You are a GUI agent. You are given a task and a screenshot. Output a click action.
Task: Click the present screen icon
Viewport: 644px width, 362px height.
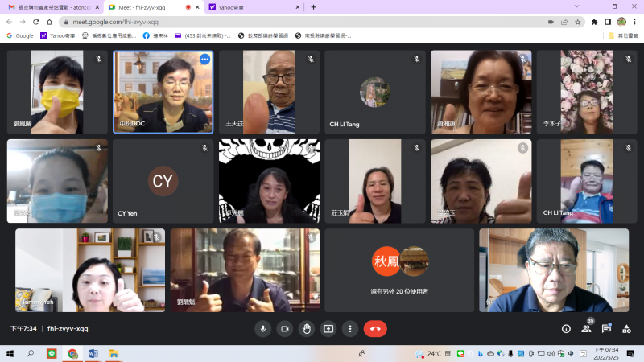pos(328,328)
